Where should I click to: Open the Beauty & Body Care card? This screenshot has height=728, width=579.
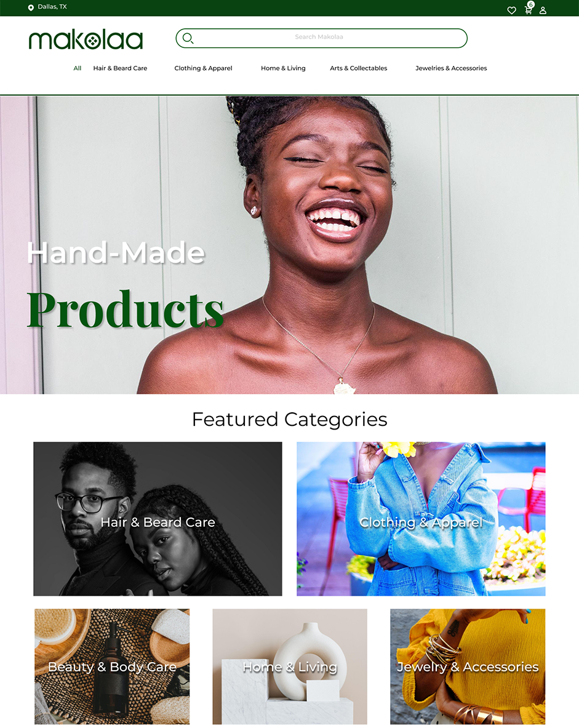click(x=112, y=666)
